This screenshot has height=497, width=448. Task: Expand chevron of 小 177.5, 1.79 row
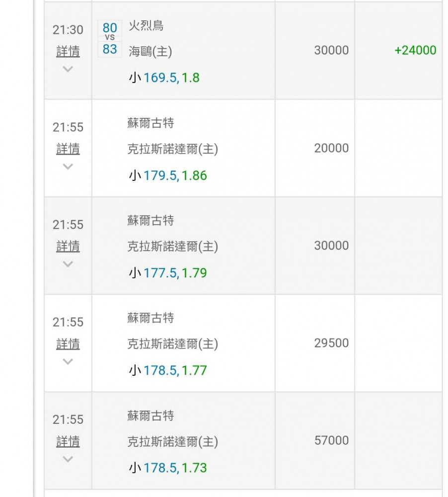(68, 264)
